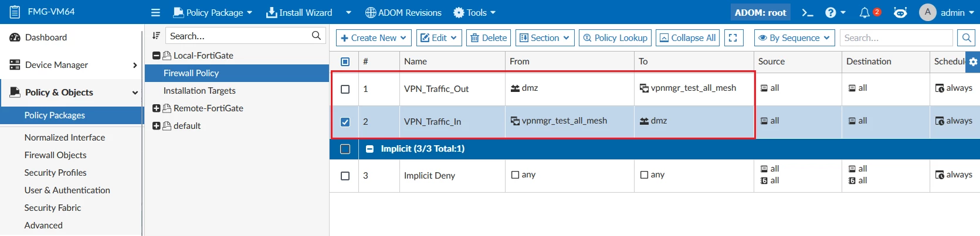Viewport: 980px width, 236px height.
Task: Open column settings gear icon
Action: (x=973, y=61)
